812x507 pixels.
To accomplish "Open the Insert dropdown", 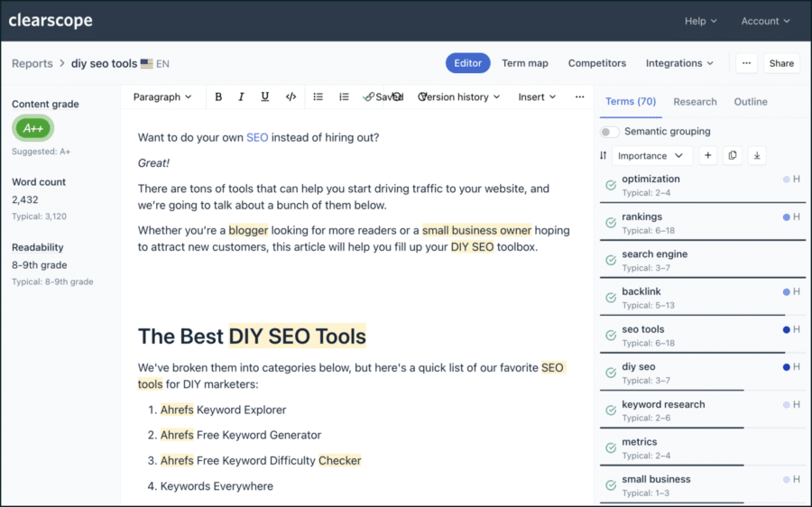I will tap(537, 97).
